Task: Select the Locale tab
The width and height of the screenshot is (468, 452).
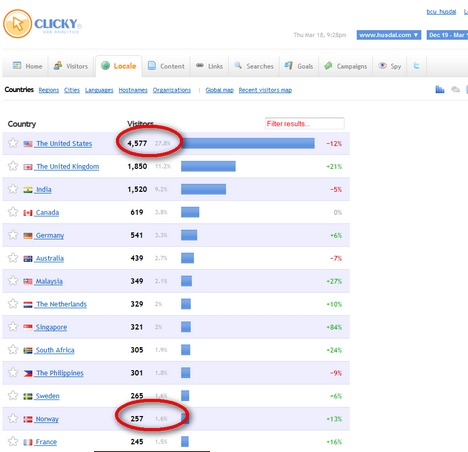Action: click(x=119, y=66)
